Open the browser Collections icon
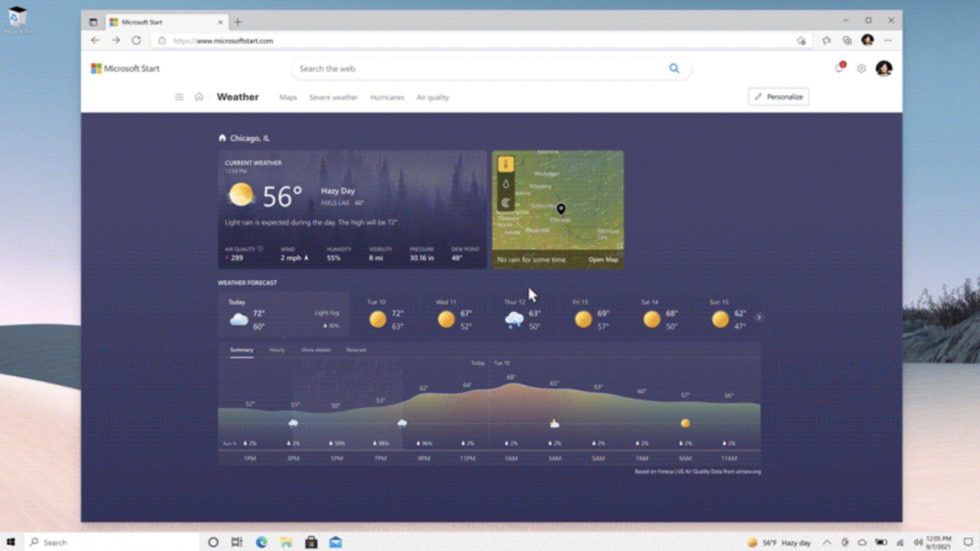Screen dimensions: 980x551 tap(847, 41)
